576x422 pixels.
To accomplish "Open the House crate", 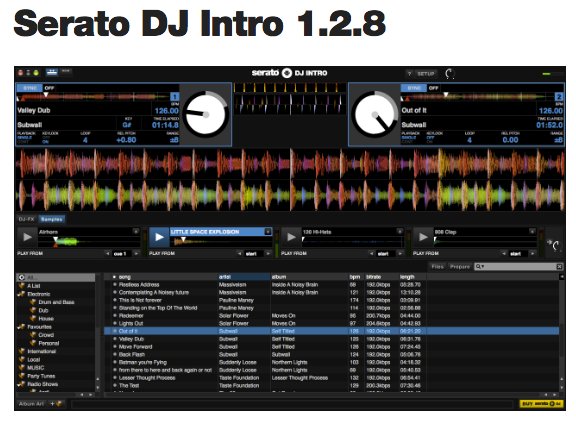I will [x=46, y=318].
